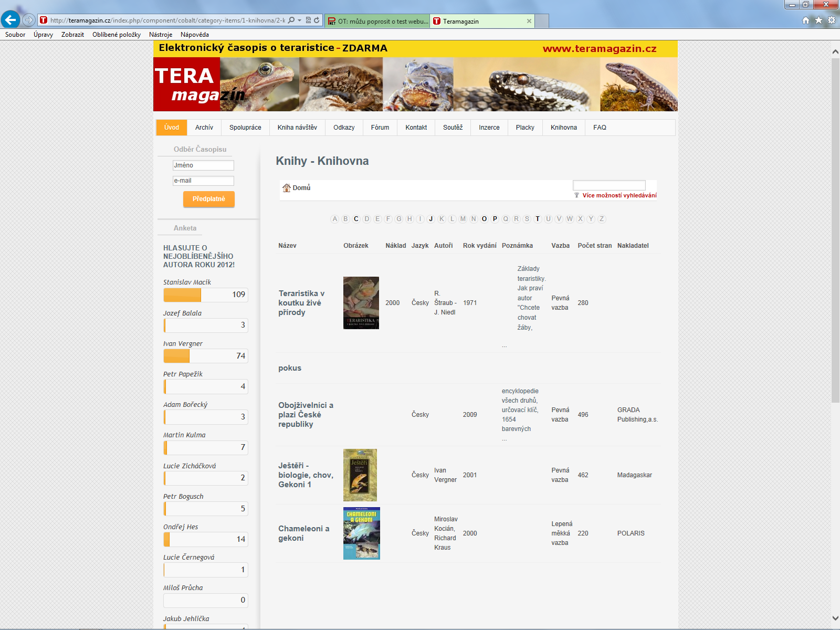The image size is (840, 630).
Task: Open the Fórum navigation item
Action: tap(380, 128)
